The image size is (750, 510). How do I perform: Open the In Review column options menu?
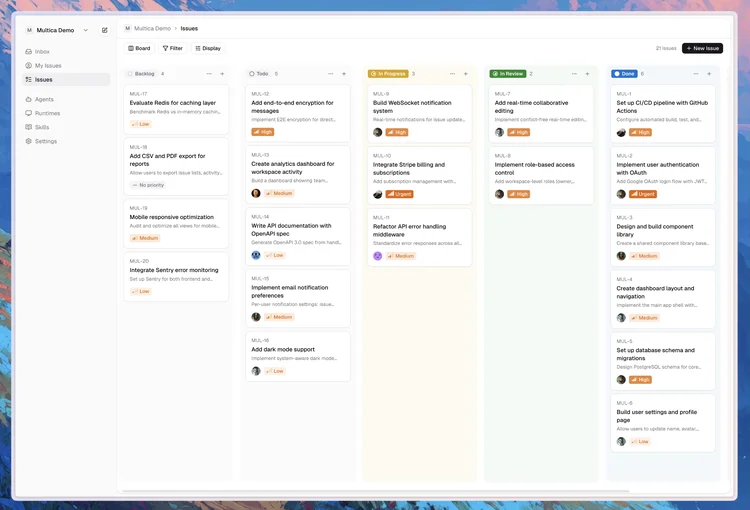(x=574, y=74)
